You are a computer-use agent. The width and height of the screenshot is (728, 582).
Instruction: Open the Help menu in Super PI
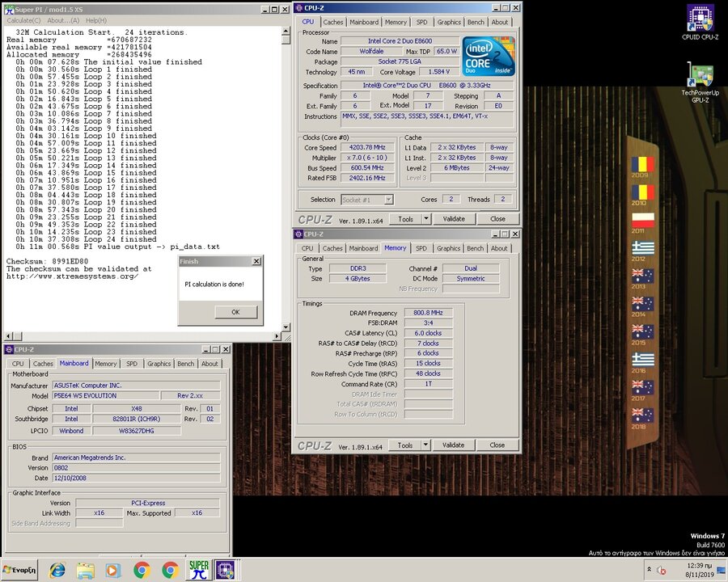(x=96, y=20)
